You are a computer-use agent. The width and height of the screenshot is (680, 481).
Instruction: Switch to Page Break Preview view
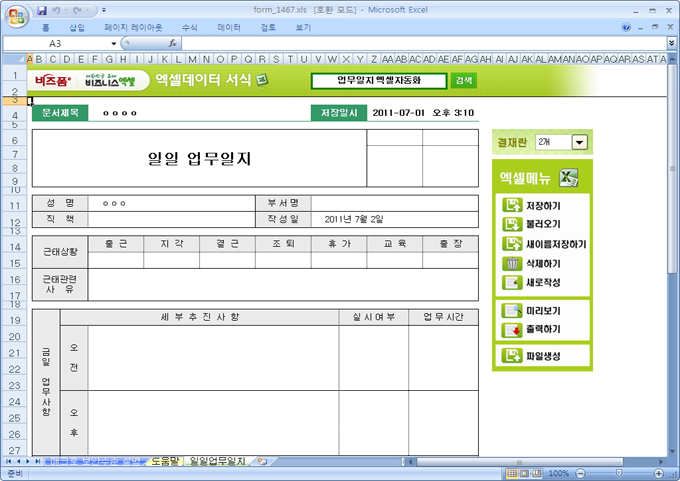pos(538,473)
